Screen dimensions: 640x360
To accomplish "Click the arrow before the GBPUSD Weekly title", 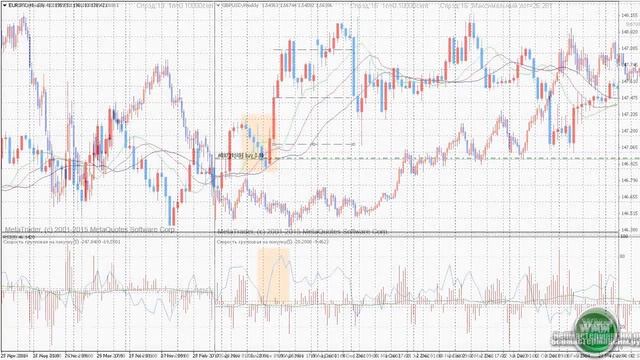I will click(218, 6).
